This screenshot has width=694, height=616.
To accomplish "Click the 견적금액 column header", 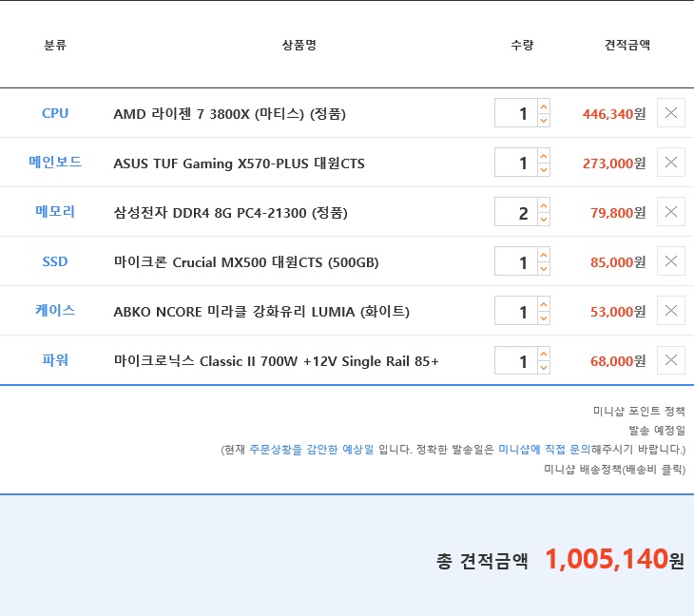I will pos(627,45).
